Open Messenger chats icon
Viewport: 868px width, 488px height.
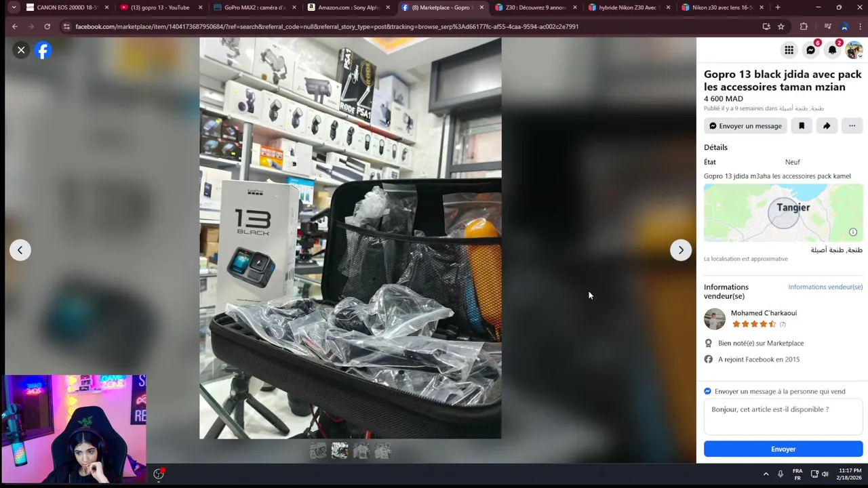pyautogui.click(x=810, y=50)
